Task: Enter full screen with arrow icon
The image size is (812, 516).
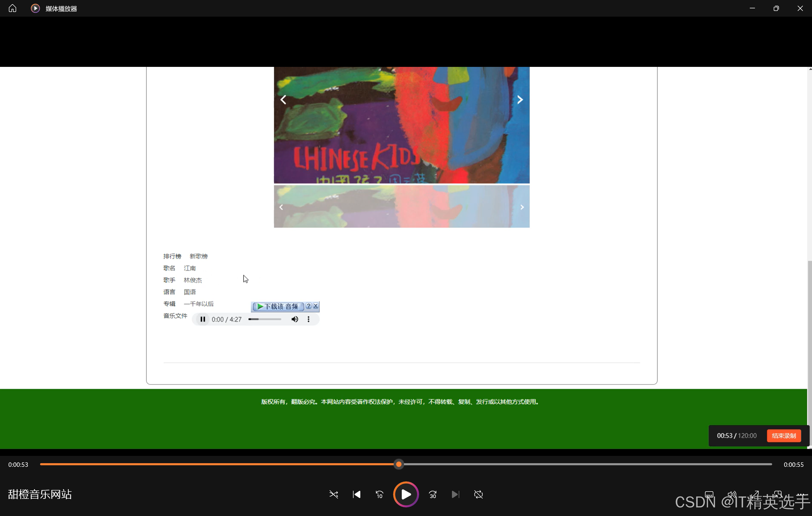Action: coord(755,494)
